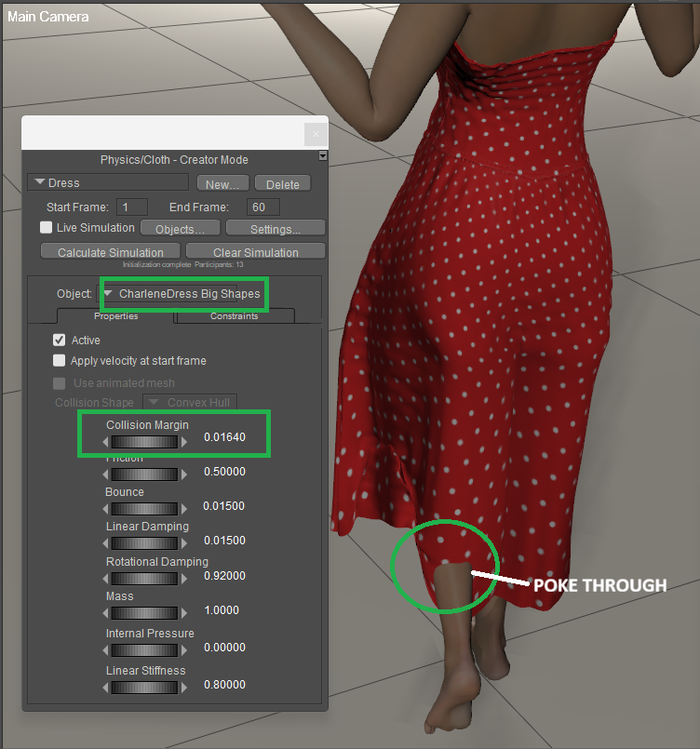Switch to the Constraints tab
This screenshot has width=700, height=749.
click(x=235, y=316)
